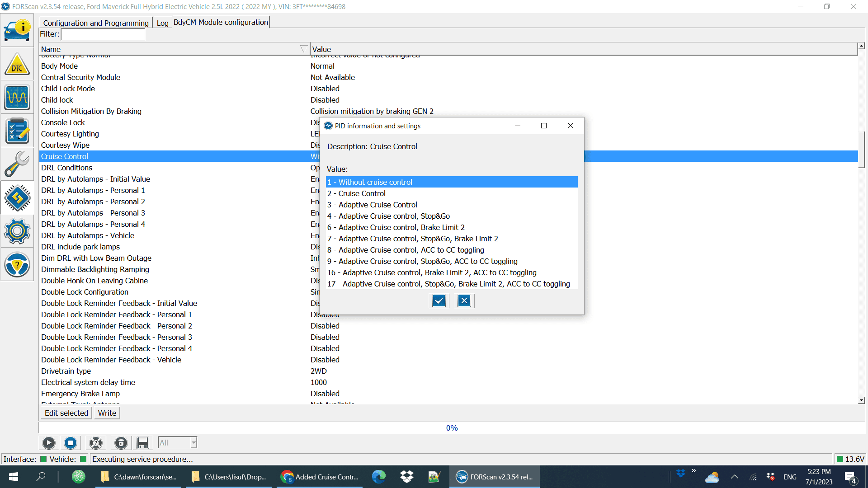
Task: Open the oscilloscope live data section
Action: pos(17,98)
